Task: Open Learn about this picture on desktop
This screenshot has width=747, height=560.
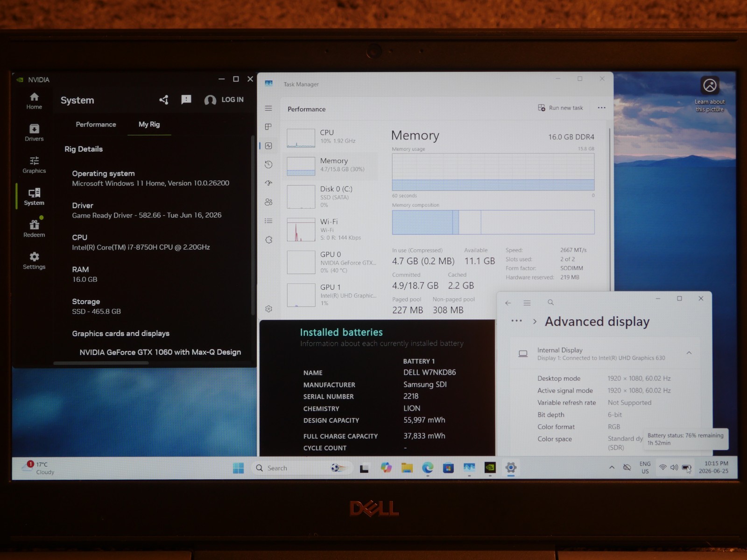Action: 710,95
